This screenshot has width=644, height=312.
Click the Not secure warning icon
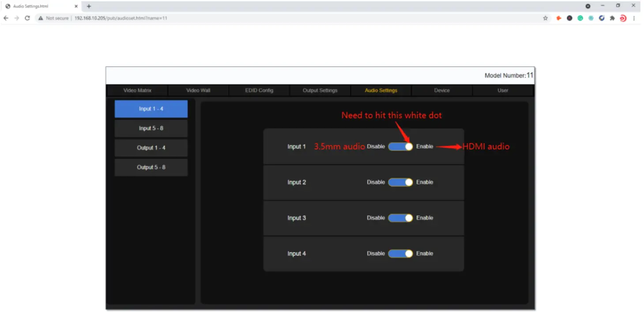click(41, 18)
